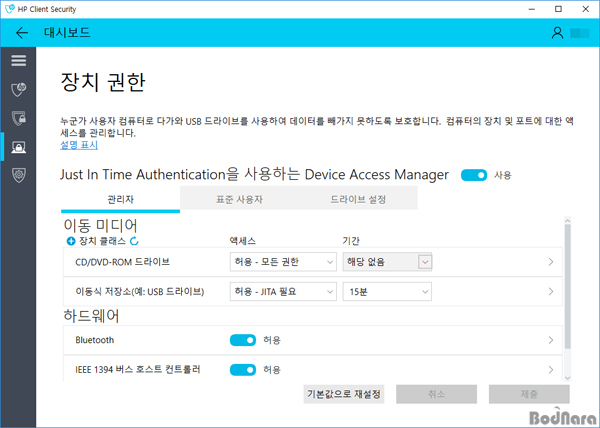The image size is (600, 428).
Task: Click the 장치 클래스 label
Action: pyautogui.click(x=102, y=241)
